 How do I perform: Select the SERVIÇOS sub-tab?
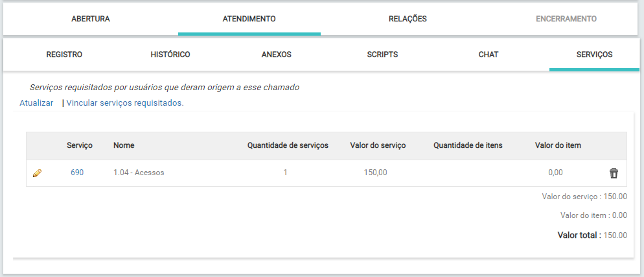[594, 54]
